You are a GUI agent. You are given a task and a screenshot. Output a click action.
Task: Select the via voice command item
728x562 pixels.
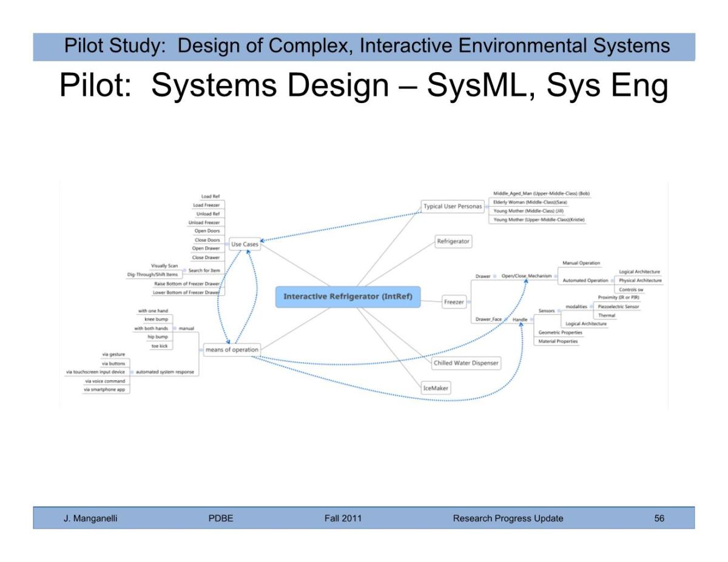click(104, 381)
